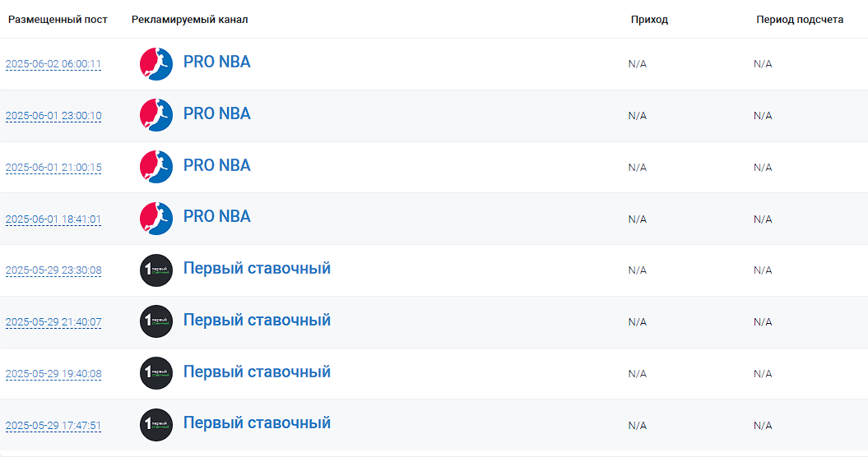Open PRO NBA channel name in 18:41:01 row
Image resolution: width=868 pixels, height=457 pixels.
tap(217, 216)
